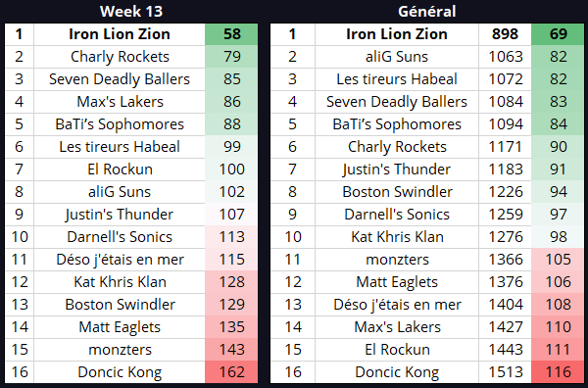Click the Général table header
The image size is (588, 388).
point(426,11)
